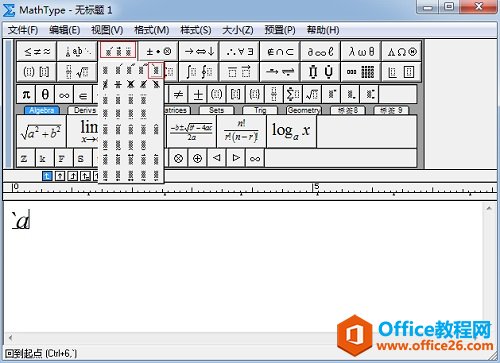Open the spaces and ellipses palette
Viewport: 500px width, 363px height.
(77, 51)
